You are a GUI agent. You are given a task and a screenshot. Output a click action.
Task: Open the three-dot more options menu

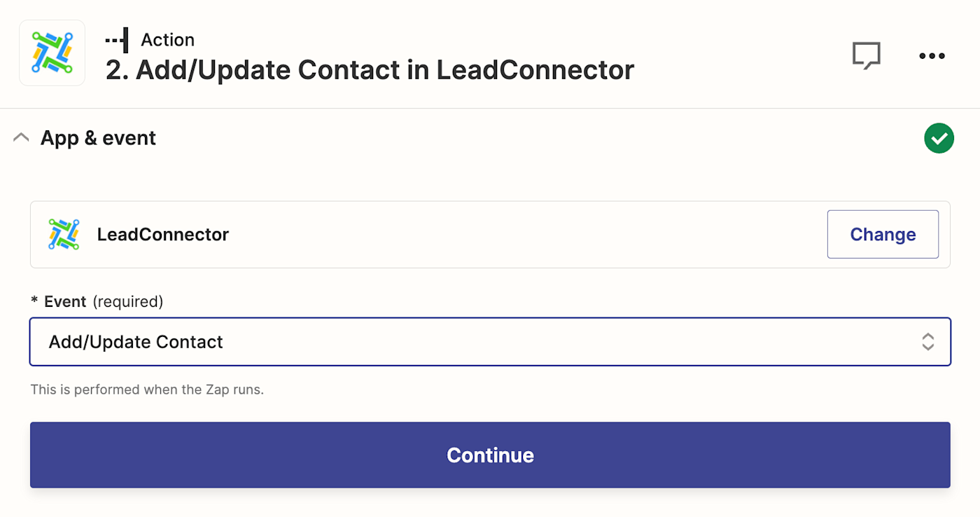click(932, 56)
